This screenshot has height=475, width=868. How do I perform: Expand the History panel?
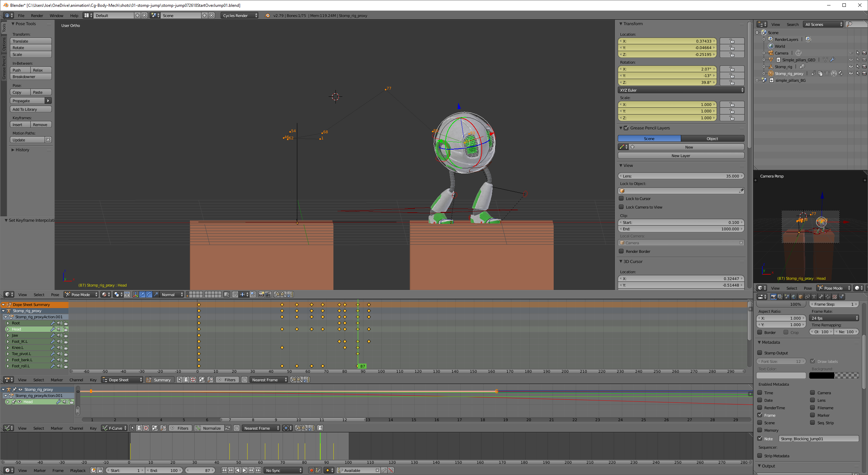coord(22,150)
